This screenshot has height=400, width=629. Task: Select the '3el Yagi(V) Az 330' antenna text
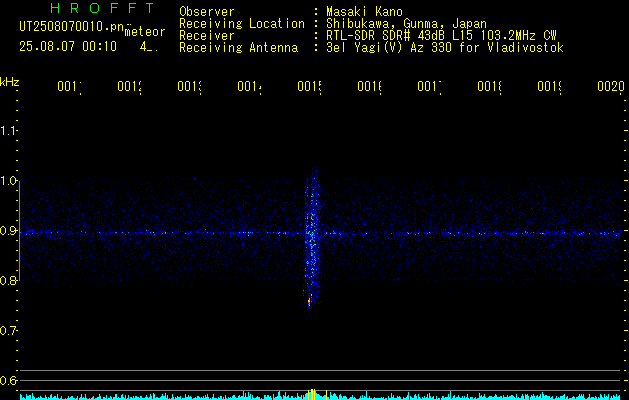(x=444, y=48)
